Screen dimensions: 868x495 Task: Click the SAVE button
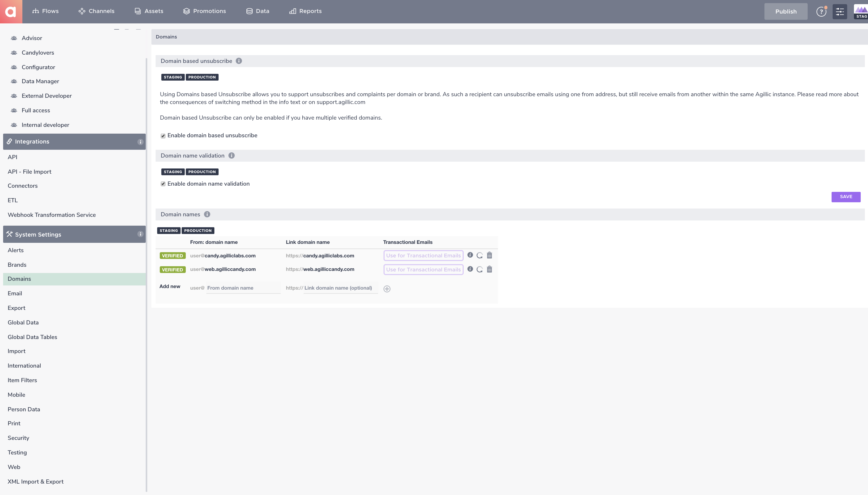pyautogui.click(x=846, y=197)
